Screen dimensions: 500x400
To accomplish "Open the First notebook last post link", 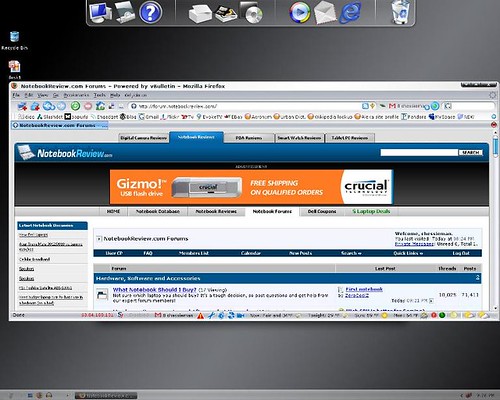I will click(x=364, y=289).
